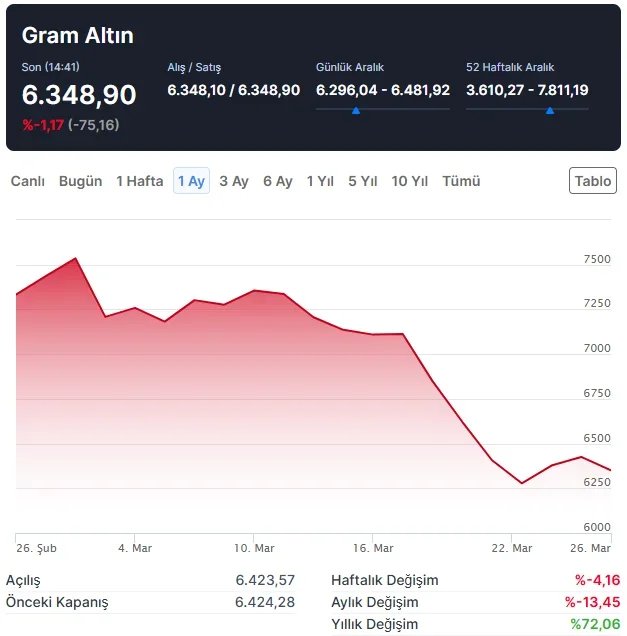Viewport: 627px width, 636px height.
Task: Switch chart to 3 Ay
Action: (234, 181)
